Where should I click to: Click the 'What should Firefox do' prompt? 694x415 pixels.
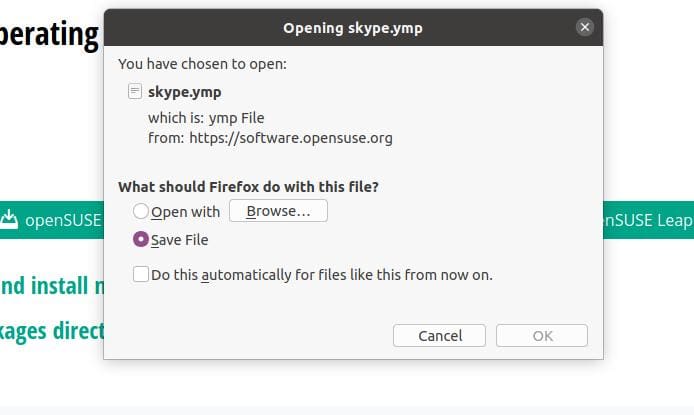pos(248,186)
